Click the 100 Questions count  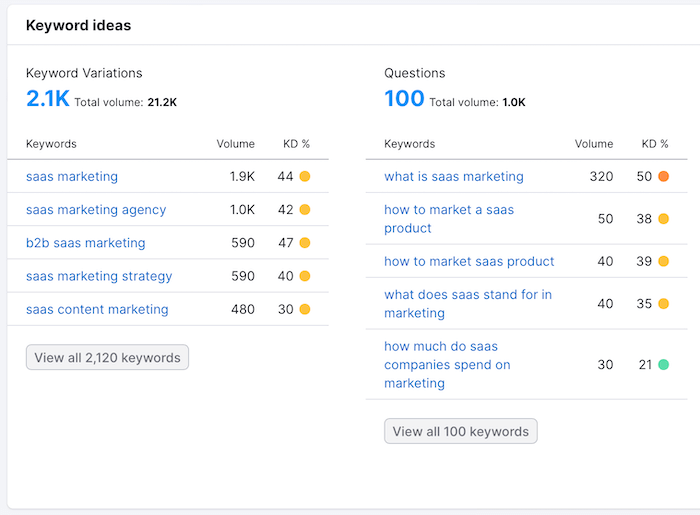[x=404, y=98]
